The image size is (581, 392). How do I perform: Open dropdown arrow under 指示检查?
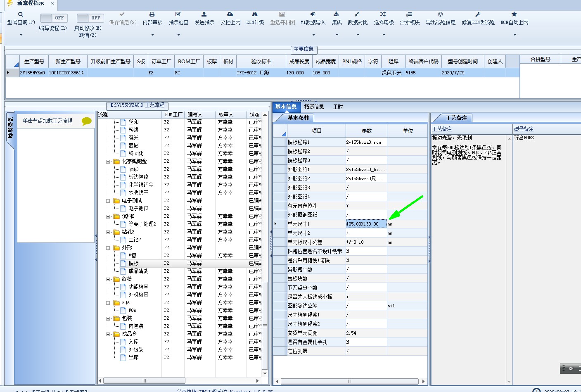(x=178, y=35)
